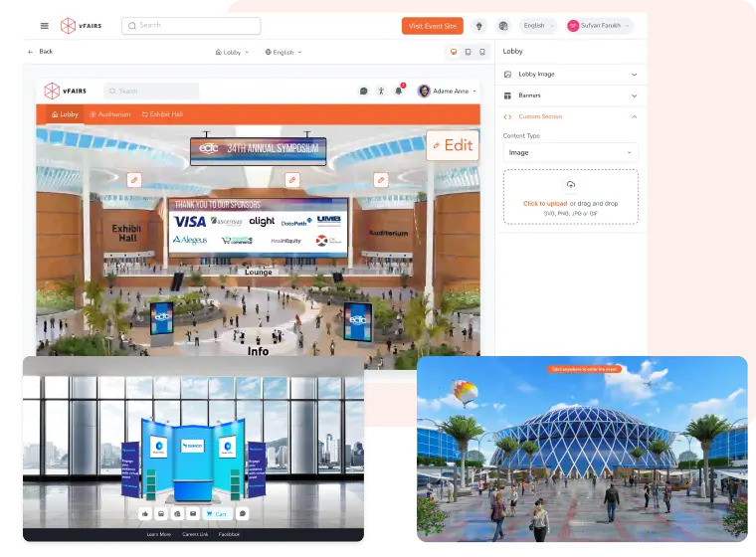Open the Content Type Image dropdown
756x557 pixels.
pos(570,152)
